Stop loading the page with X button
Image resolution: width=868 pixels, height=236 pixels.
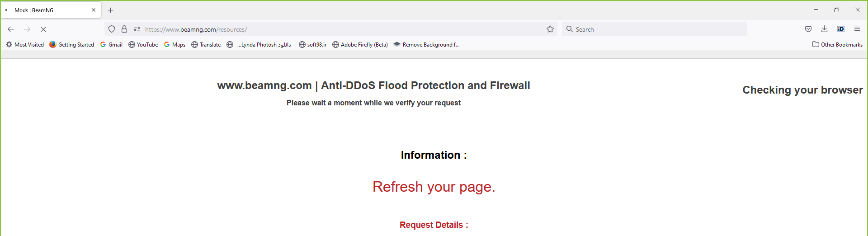tap(43, 29)
